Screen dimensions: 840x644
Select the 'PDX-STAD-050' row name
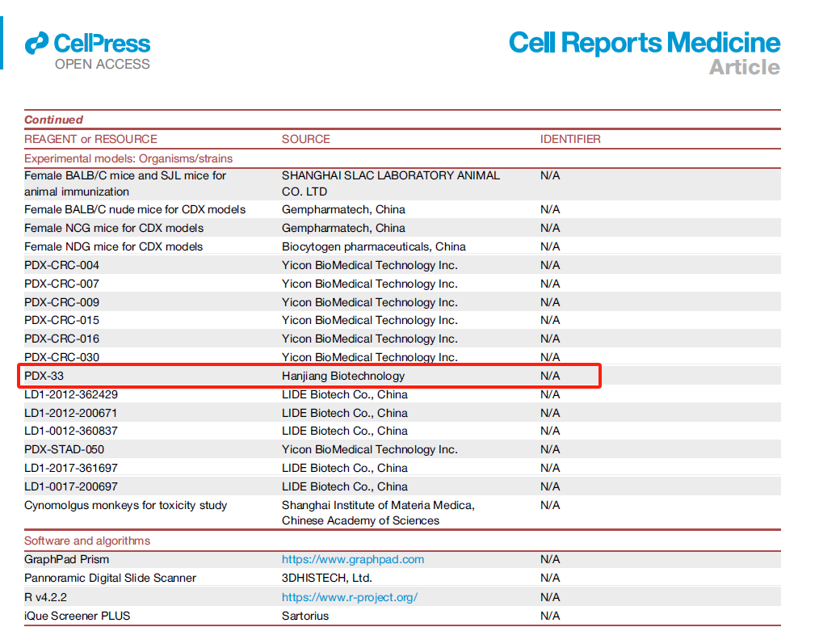[x=64, y=449]
